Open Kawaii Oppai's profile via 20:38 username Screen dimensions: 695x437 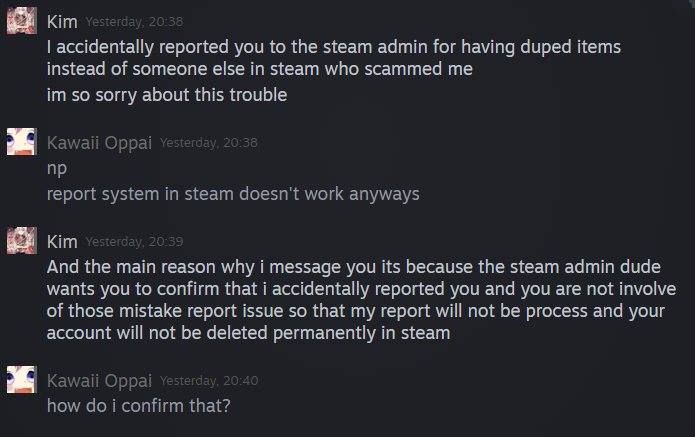pos(99,143)
